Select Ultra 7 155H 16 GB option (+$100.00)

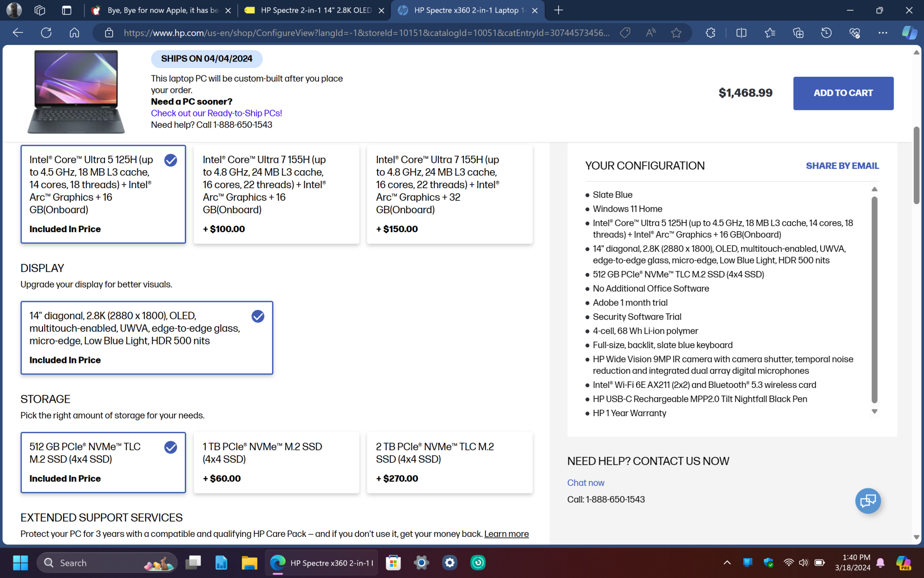pyautogui.click(x=276, y=194)
